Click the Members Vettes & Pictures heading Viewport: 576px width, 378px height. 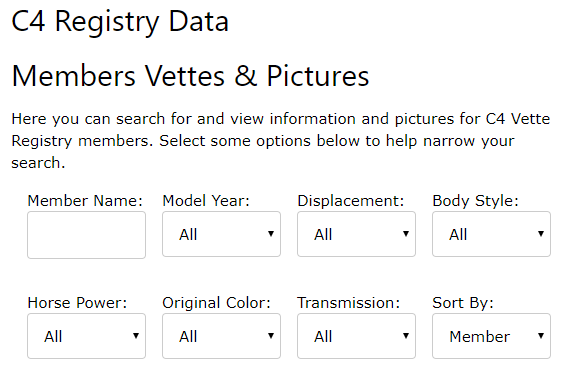tap(190, 76)
